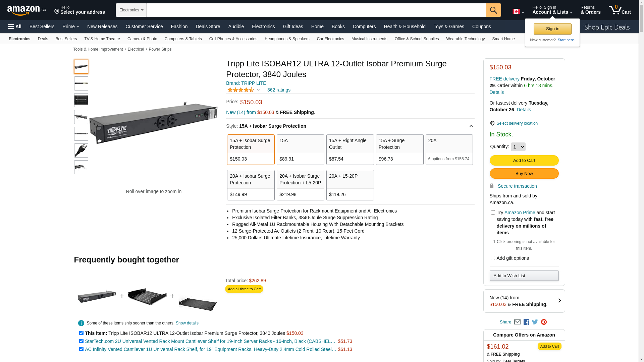Share product via Twitter icon
The image size is (644, 362).
535,322
